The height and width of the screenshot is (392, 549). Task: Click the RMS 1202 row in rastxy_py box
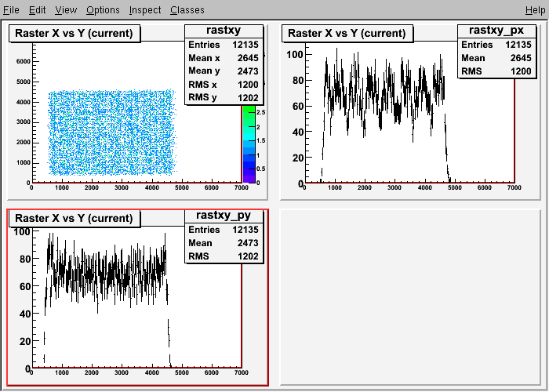tap(224, 256)
